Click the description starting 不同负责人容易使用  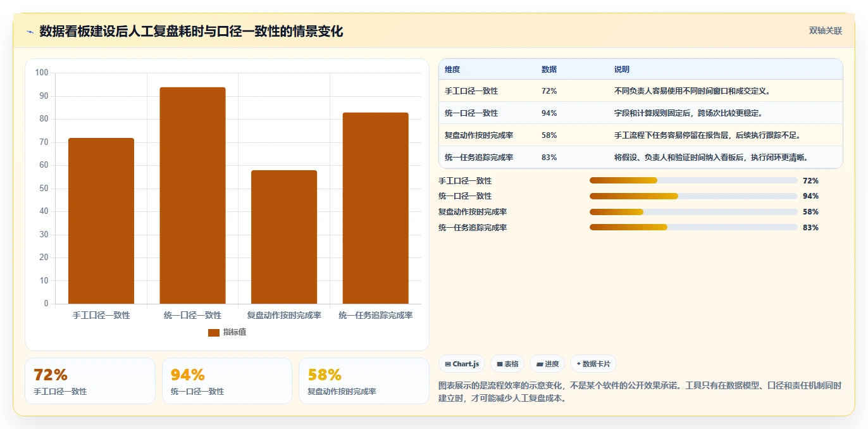[x=692, y=91]
